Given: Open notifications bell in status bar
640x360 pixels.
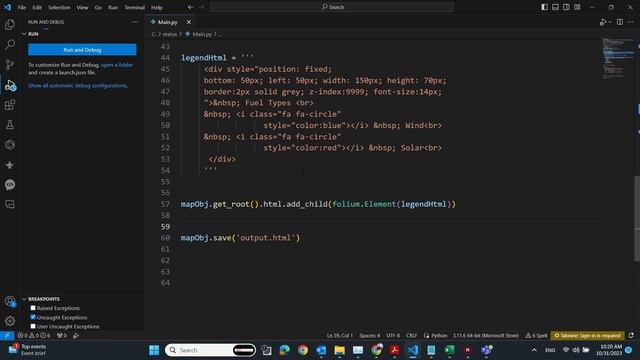Looking at the screenshot, I should coord(631,336).
